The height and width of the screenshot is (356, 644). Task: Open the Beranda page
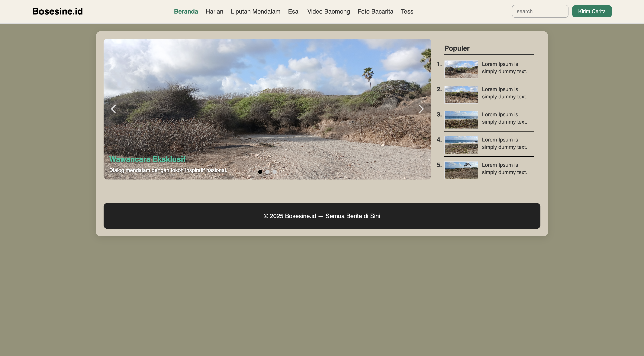pos(186,11)
